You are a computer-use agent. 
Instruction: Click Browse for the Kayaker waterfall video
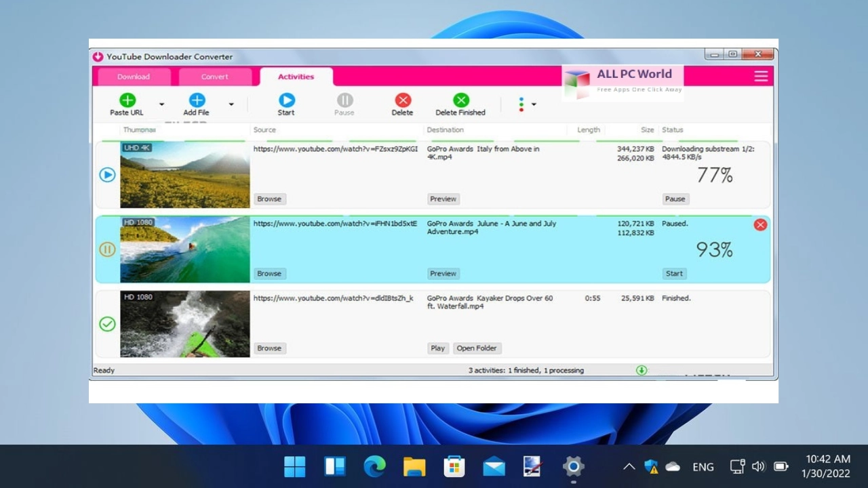tap(269, 348)
